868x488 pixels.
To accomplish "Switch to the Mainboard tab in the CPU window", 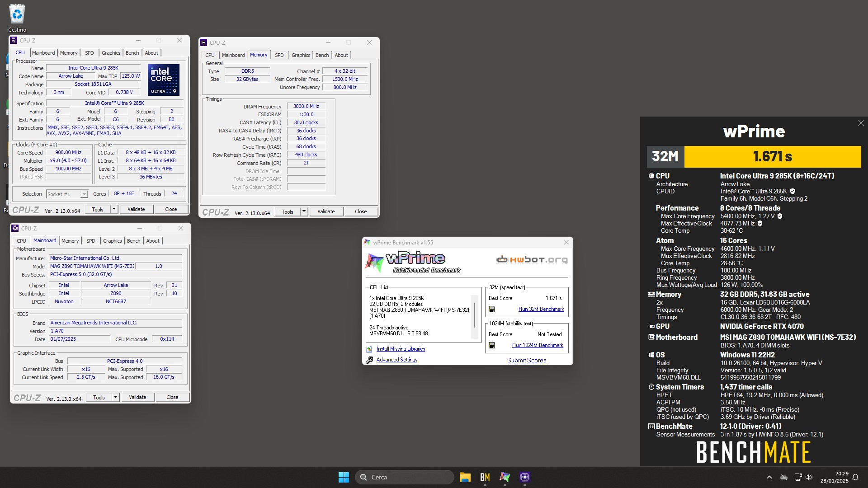I will (x=43, y=53).
